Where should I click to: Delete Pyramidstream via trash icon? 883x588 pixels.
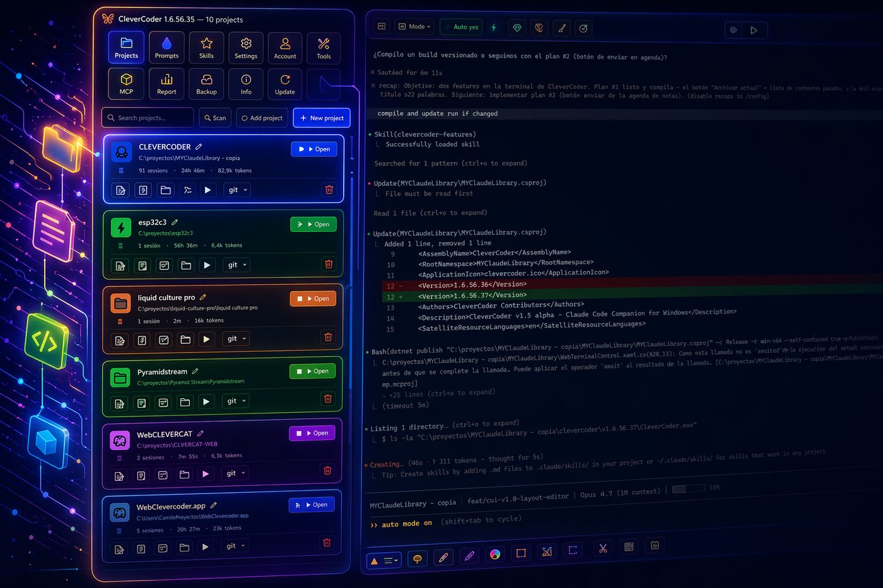pyautogui.click(x=327, y=398)
